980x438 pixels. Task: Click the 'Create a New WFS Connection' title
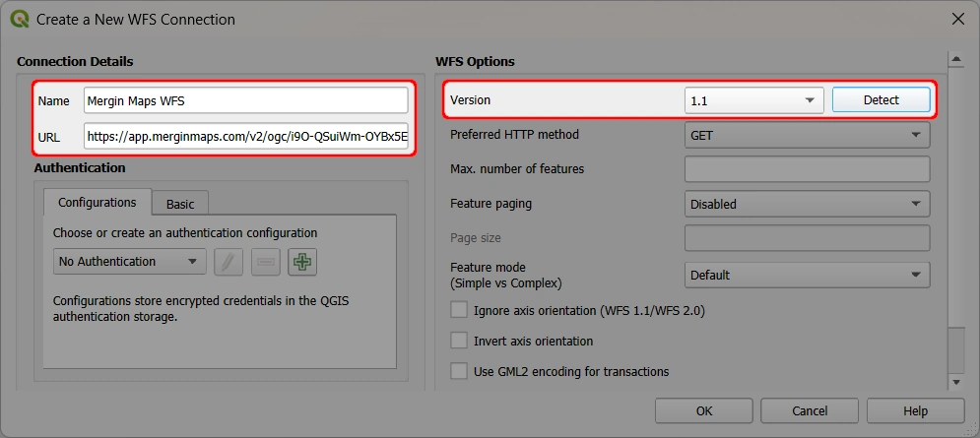coord(136,20)
